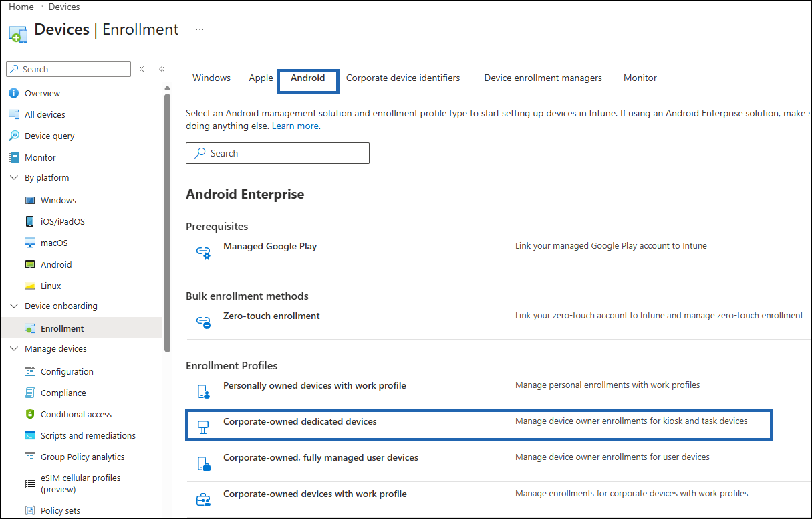Click the Zero-touch enrollment icon

pos(203,322)
